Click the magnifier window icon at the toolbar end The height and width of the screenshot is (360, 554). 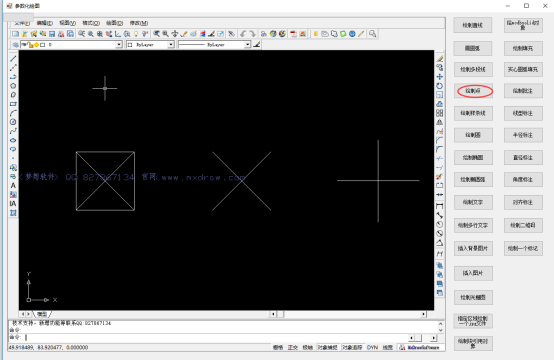click(373, 34)
